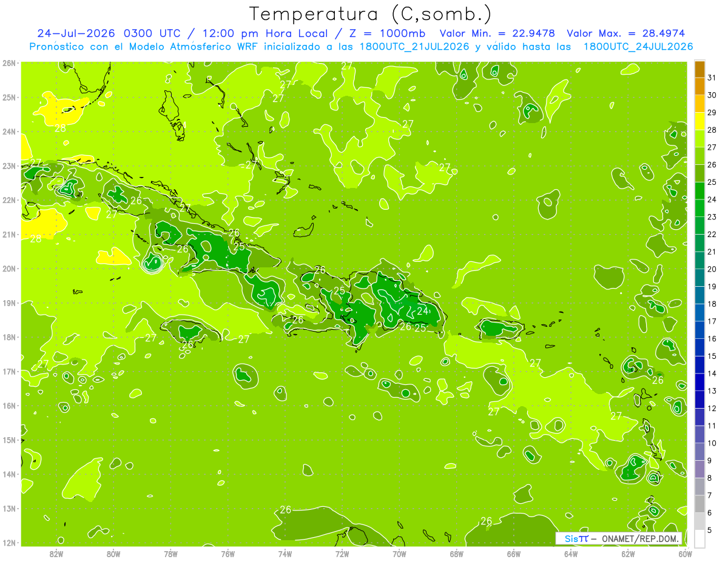This screenshot has width=728, height=562.
Task: Click the "25N" latitude axis label
Action: coord(9,98)
